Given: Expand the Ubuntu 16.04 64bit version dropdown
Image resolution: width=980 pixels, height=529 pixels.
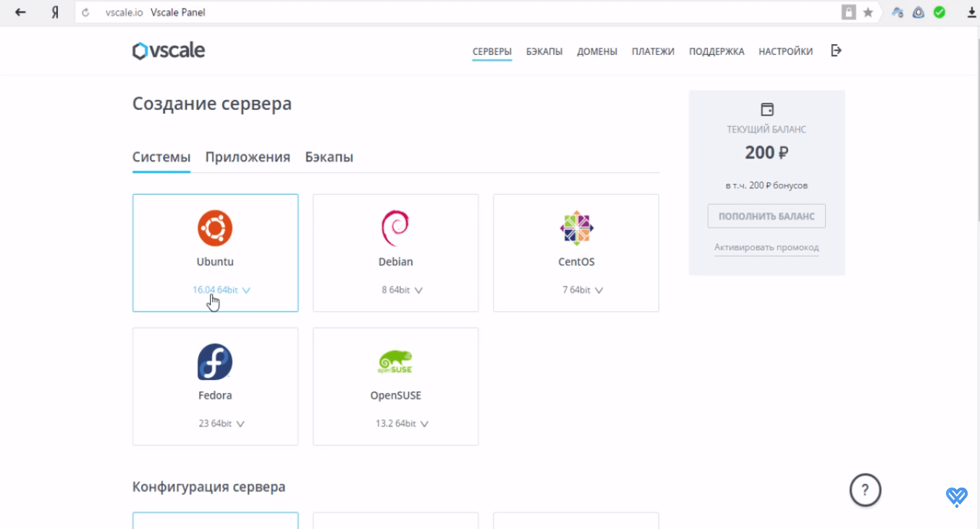Looking at the screenshot, I should coord(221,290).
